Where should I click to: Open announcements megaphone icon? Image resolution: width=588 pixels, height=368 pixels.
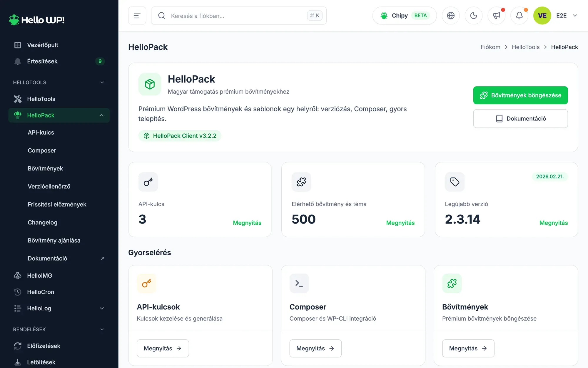tap(497, 16)
